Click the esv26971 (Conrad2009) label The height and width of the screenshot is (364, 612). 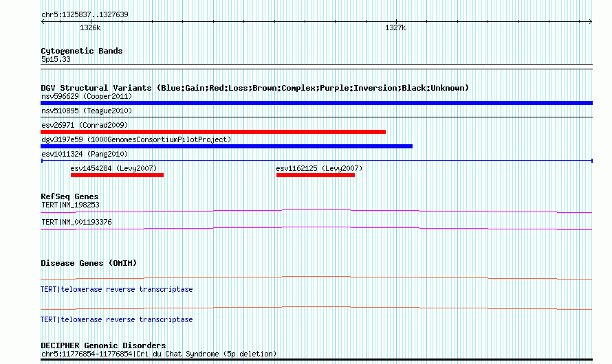pos(85,125)
